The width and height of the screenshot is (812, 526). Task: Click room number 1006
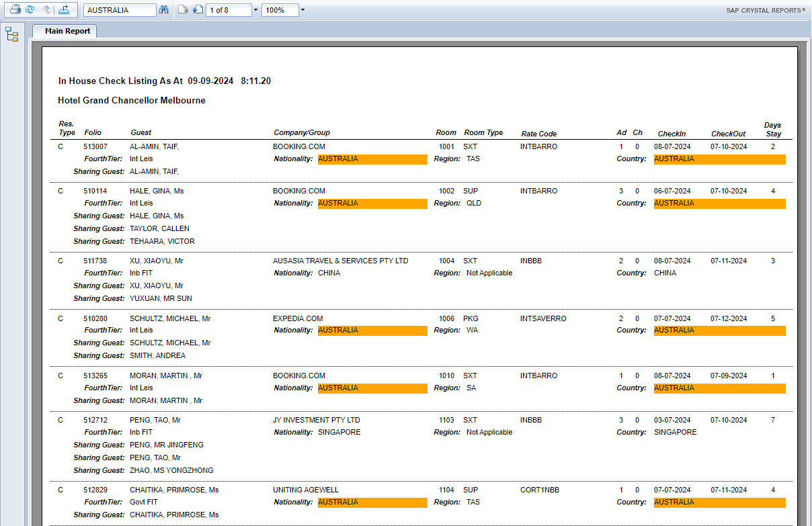[446, 318]
